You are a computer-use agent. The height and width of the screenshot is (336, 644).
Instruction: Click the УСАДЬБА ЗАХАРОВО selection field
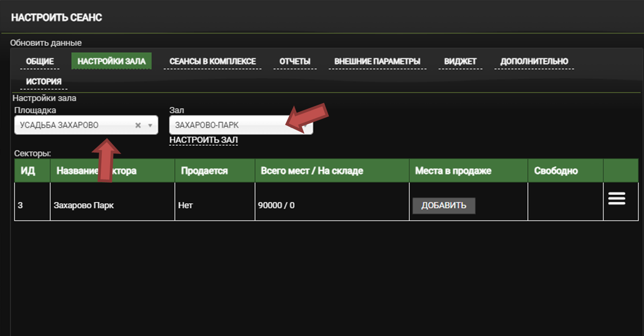75,125
